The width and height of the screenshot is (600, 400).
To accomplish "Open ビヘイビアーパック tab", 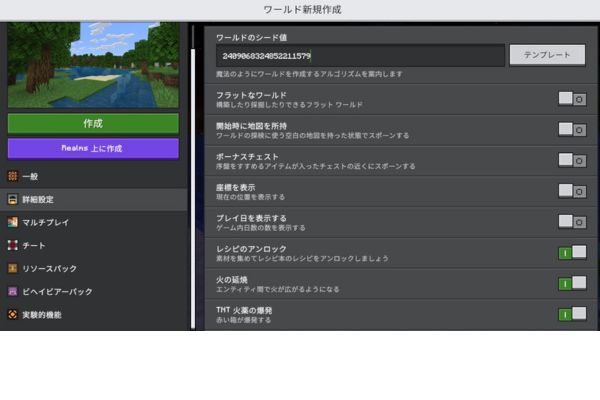I will (94, 291).
